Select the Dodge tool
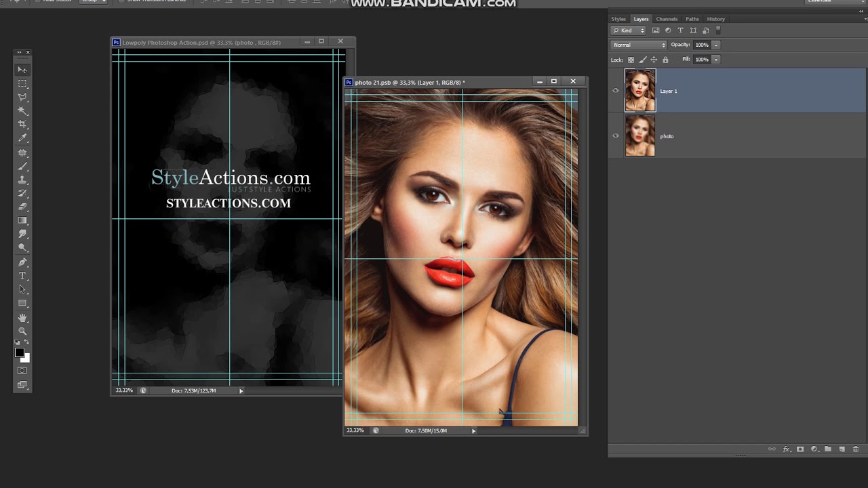 pyautogui.click(x=22, y=248)
